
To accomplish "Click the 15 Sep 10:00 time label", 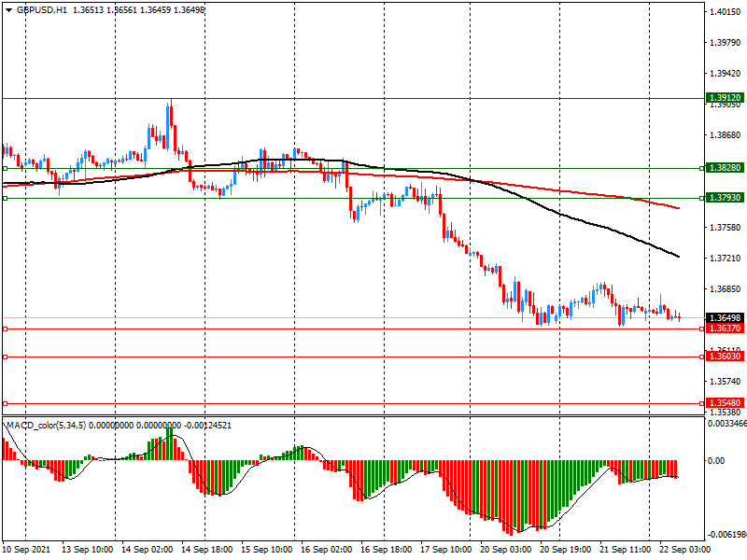I will (x=267, y=550).
